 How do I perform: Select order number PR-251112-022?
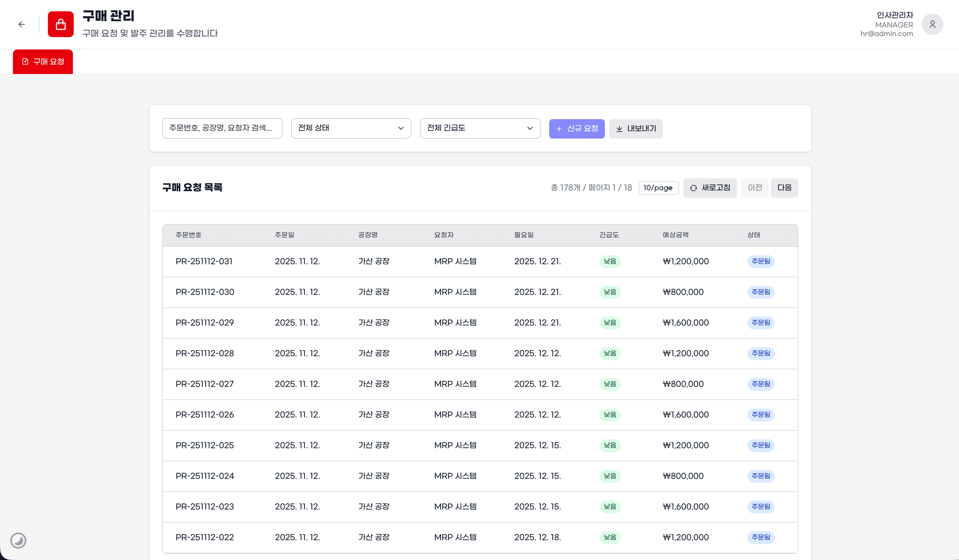[205, 537]
